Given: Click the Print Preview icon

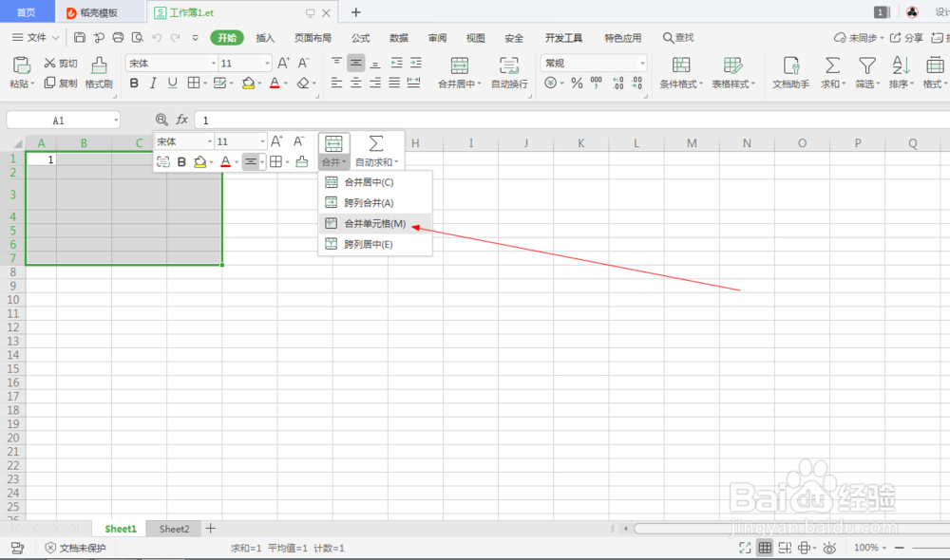Looking at the screenshot, I should click(138, 38).
